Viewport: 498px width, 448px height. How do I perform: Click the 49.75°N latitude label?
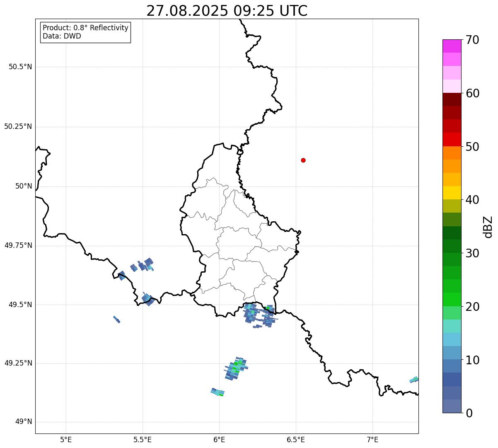18,245
